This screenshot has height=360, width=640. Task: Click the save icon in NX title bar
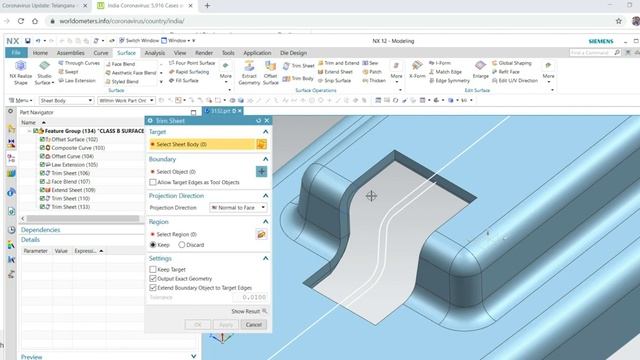[27, 41]
